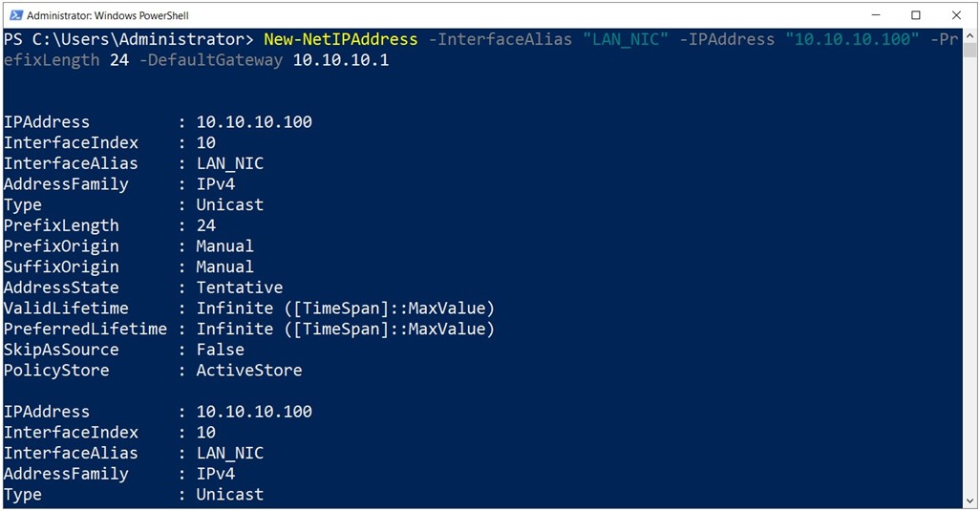Minimize the PowerShell window
This screenshot has width=980, height=511.
[876, 15]
